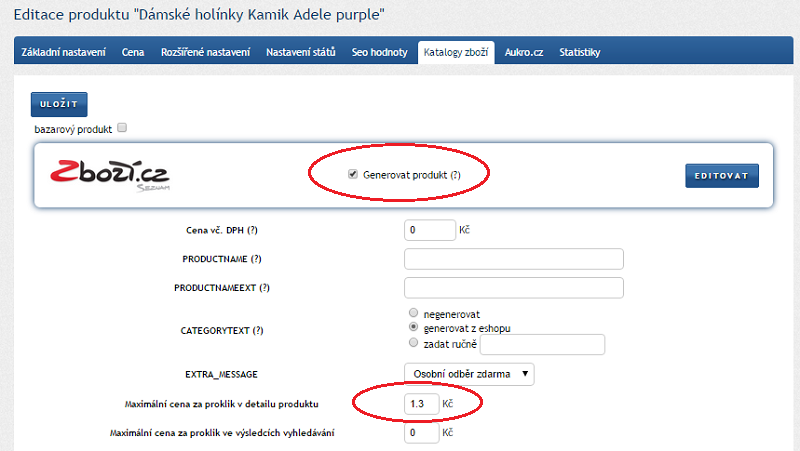
Task: Click the EDITOVAT button
Action: (722, 175)
